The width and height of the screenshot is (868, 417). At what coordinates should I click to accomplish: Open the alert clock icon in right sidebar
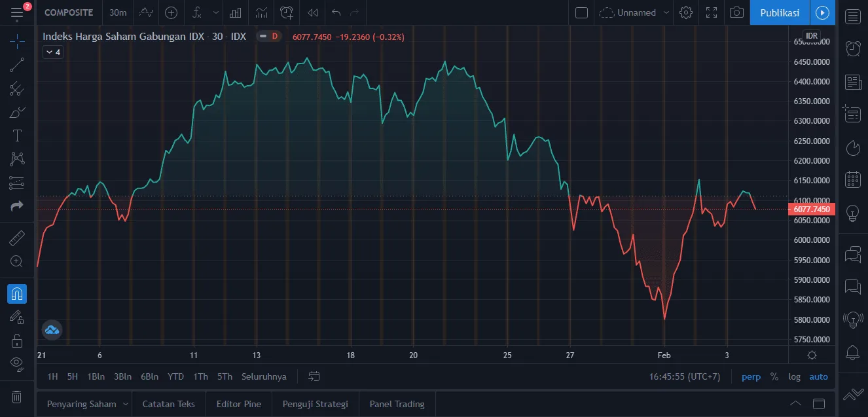853,48
